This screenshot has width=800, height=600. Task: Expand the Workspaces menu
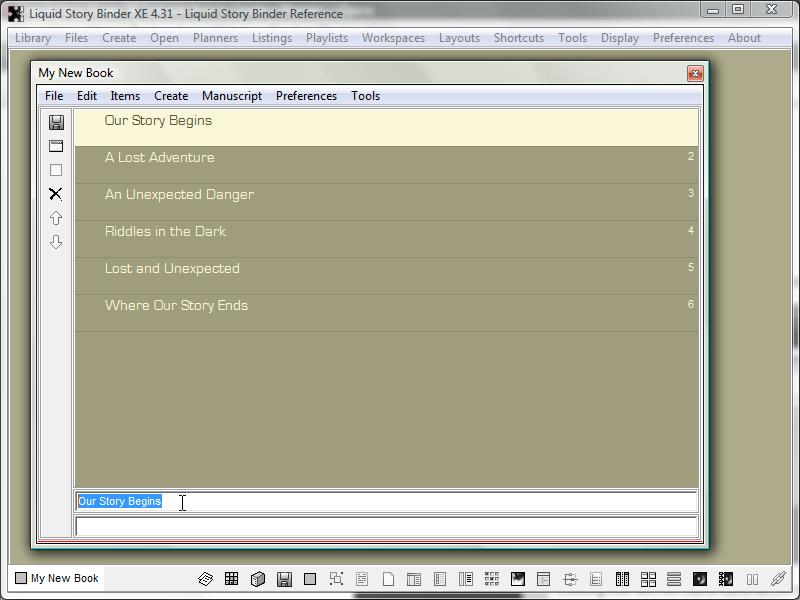click(x=393, y=38)
